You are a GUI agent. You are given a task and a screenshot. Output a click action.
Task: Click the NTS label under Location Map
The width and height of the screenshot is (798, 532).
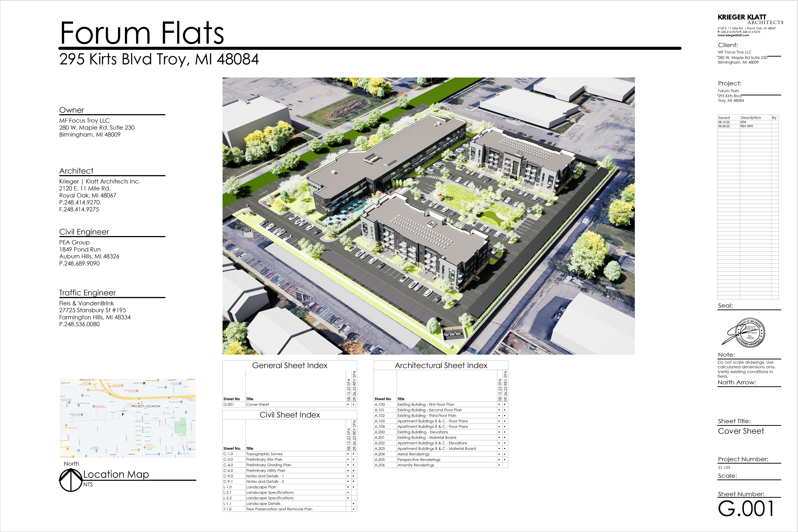pos(88,485)
